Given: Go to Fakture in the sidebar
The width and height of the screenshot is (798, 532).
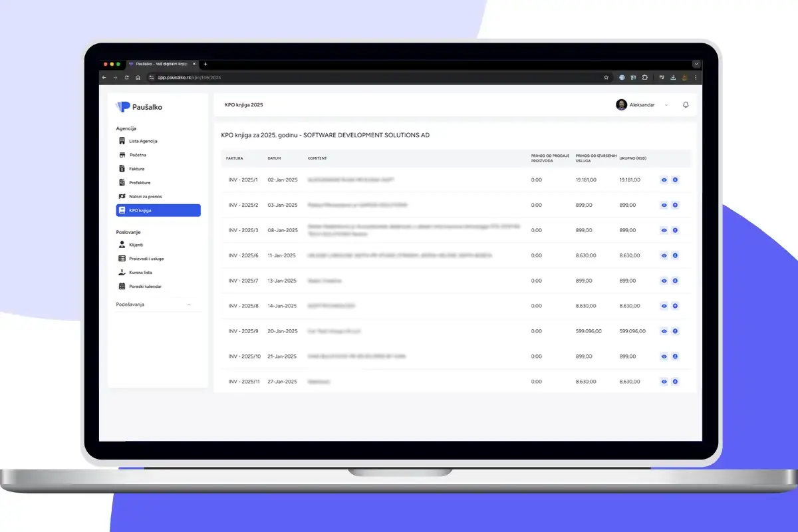Looking at the screenshot, I should [136, 169].
